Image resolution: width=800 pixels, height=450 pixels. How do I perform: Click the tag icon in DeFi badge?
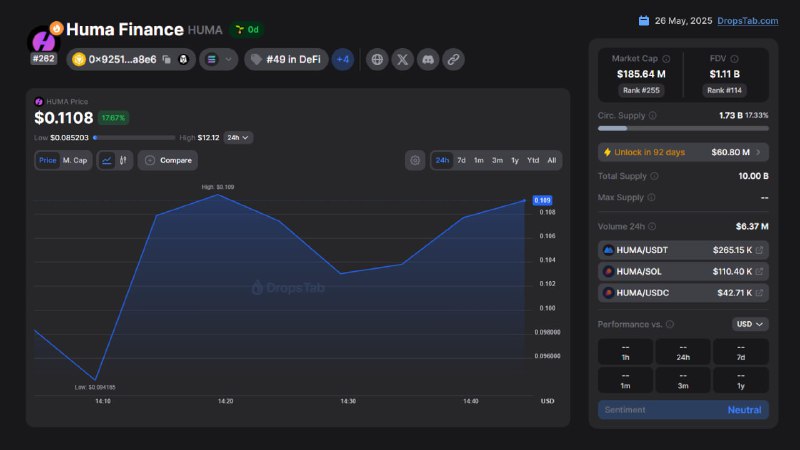[256, 60]
